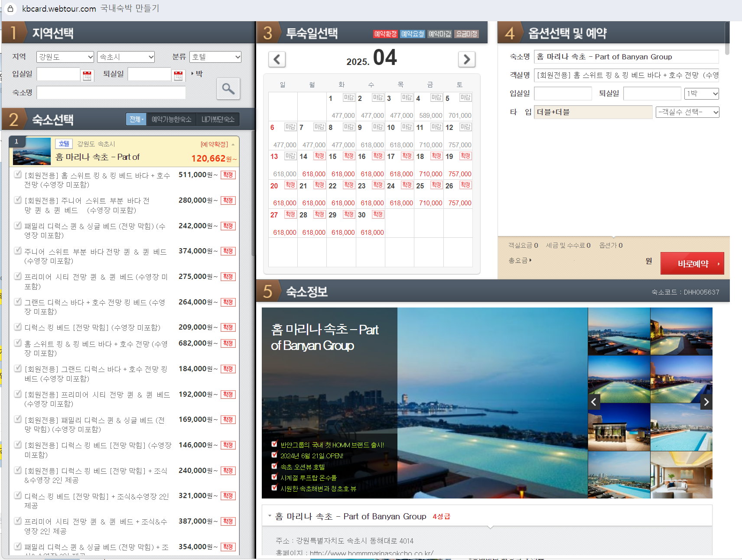Go to previous month in the calendar
This screenshot has height=560, width=742.
tap(277, 59)
